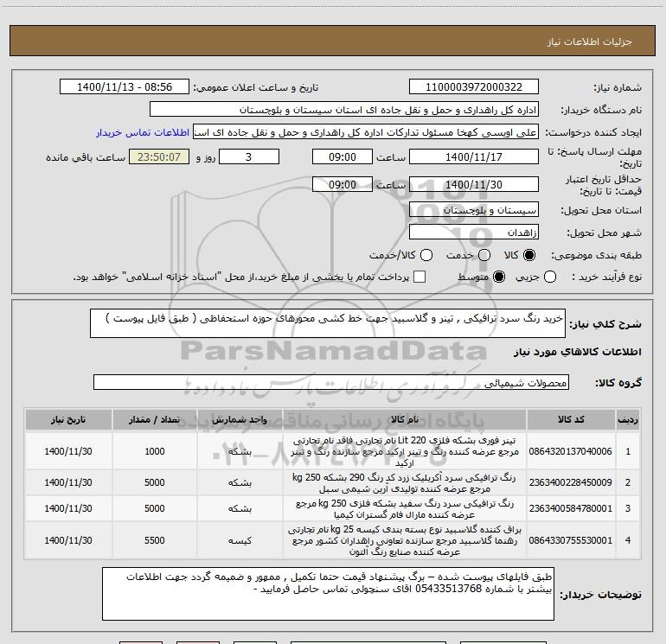Click product code 2363400228450009

click(x=571, y=482)
